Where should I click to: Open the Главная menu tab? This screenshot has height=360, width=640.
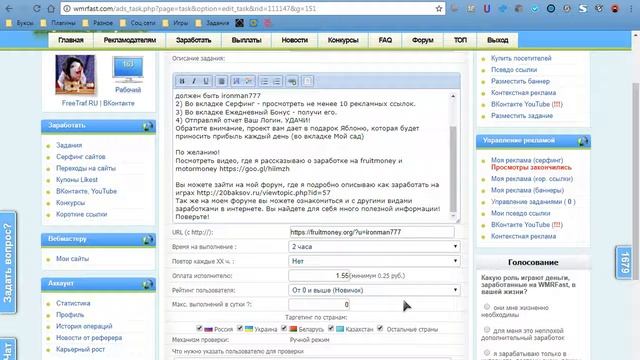tap(71, 40)
